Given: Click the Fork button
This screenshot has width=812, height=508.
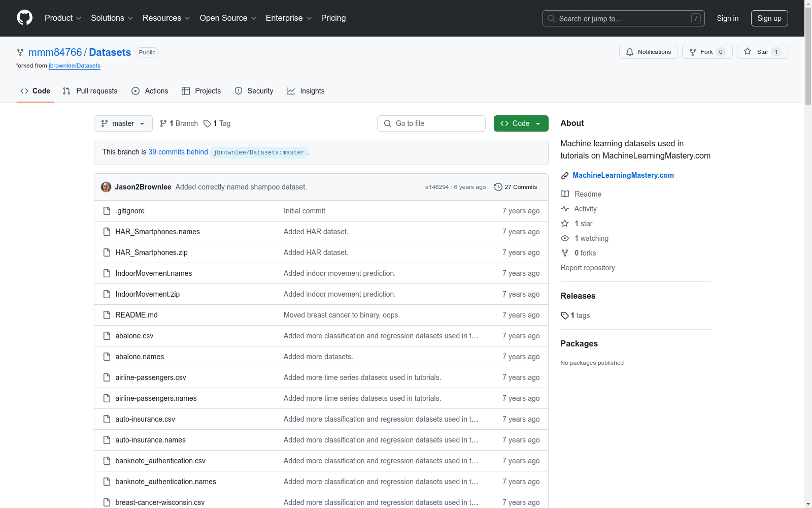Looking at the screenshot, I should coord(707,52).
